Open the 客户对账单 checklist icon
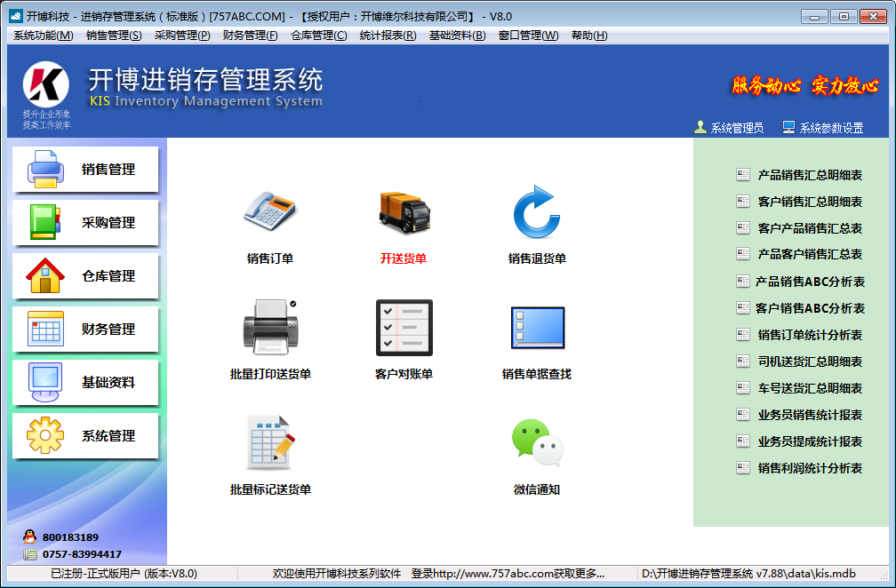Image resolution: width=896 pixels, height=588 pixels. pos(404,328)
